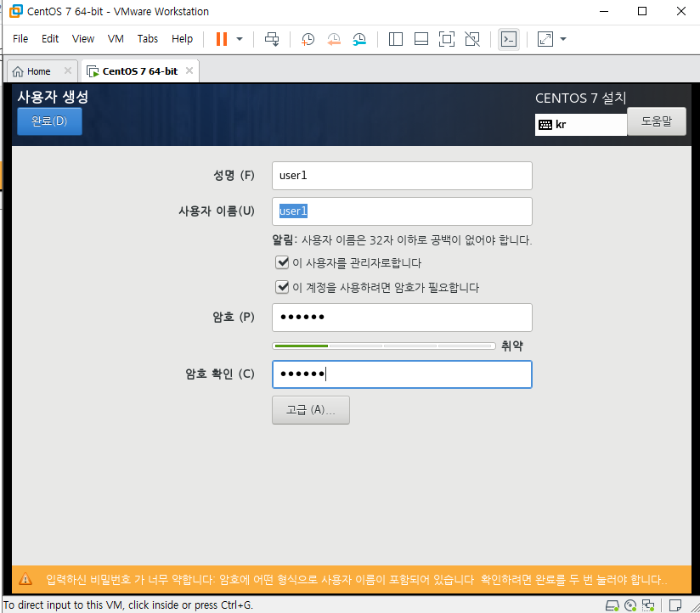Click the 완료(D) done button
This screenshot has width=700, height=613.
[x=49, y=121]
